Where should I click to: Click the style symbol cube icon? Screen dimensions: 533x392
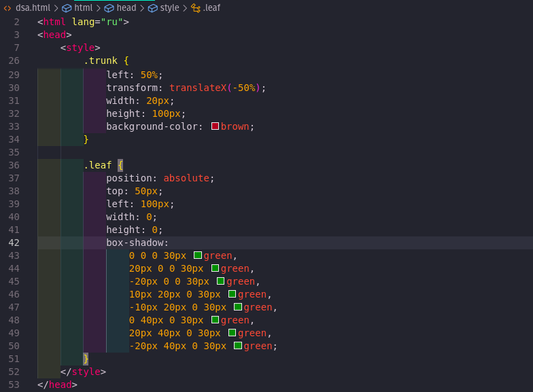(152, 8)
